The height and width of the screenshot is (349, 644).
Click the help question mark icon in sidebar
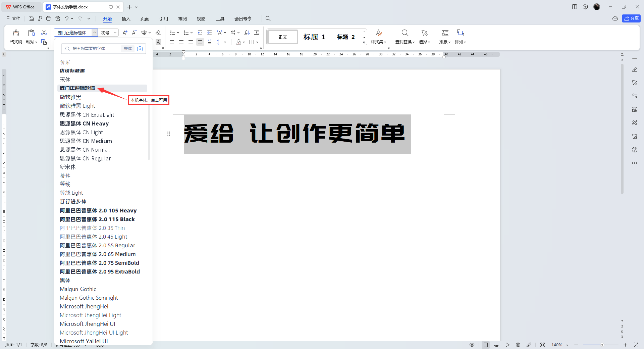coord(635,150)
